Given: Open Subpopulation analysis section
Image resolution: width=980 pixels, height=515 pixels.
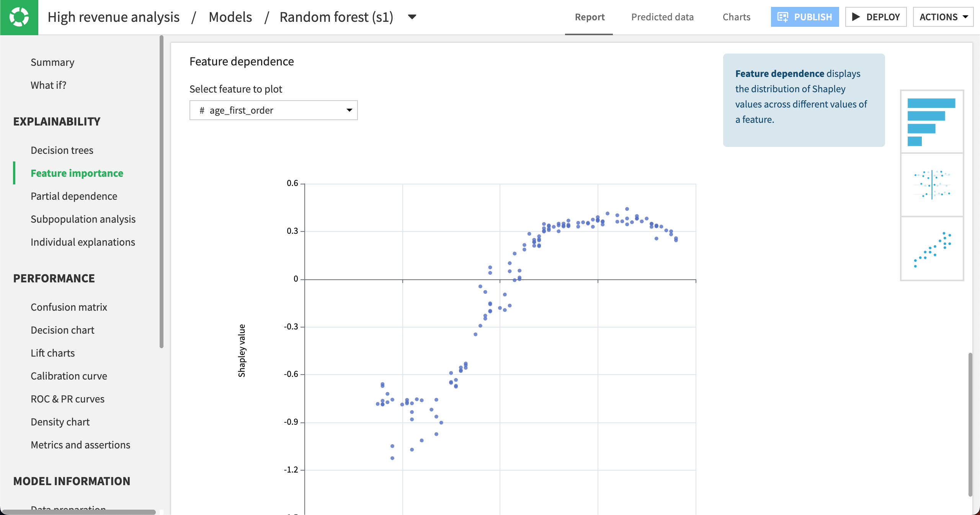Looking at the screenshot, I should pyautogui.click(x=83, y=219).
